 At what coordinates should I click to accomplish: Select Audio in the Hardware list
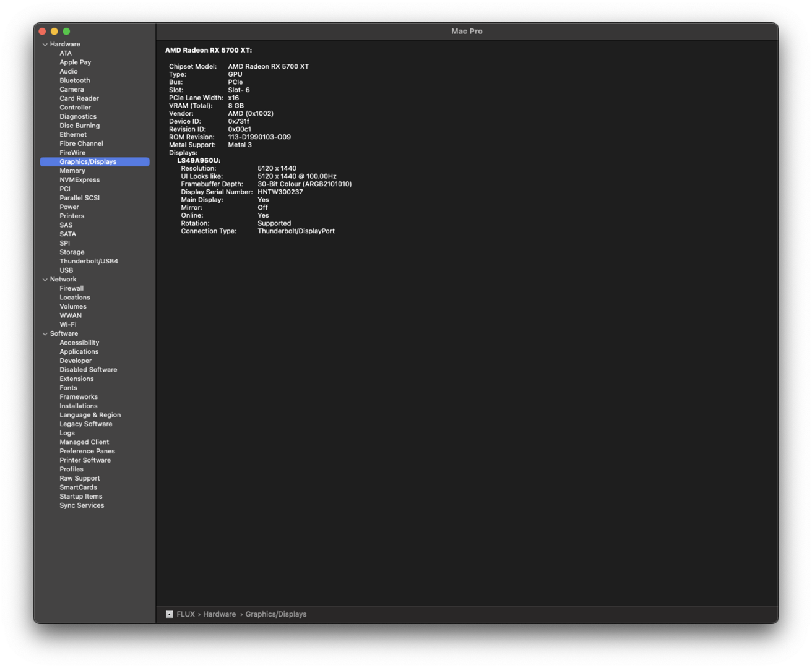coord(68,71)
